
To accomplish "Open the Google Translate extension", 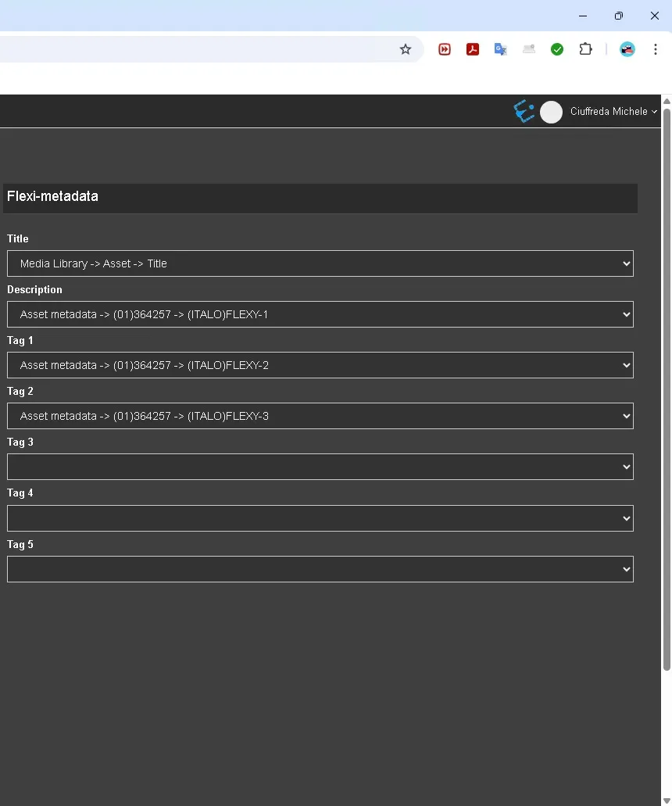I will click(x=501, y=49).
